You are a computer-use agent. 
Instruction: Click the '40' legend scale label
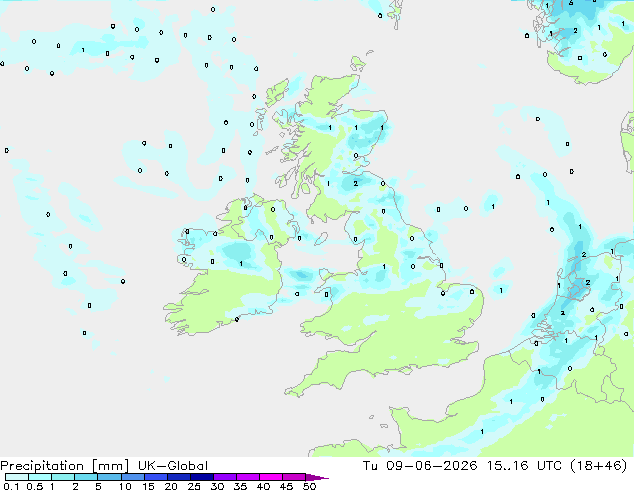[x=263, y=486]
